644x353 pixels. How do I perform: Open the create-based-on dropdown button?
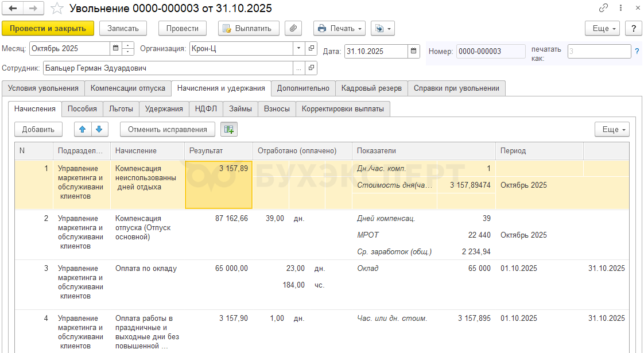382,28
